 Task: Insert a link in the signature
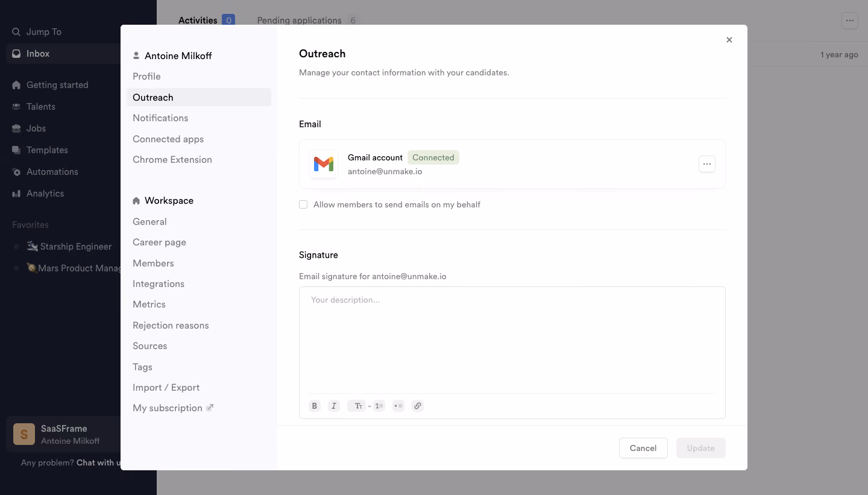[x=418, y=406]
